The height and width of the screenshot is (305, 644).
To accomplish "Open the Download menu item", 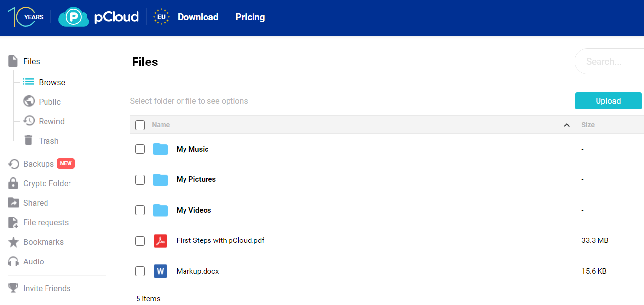I will coord(198,17).
